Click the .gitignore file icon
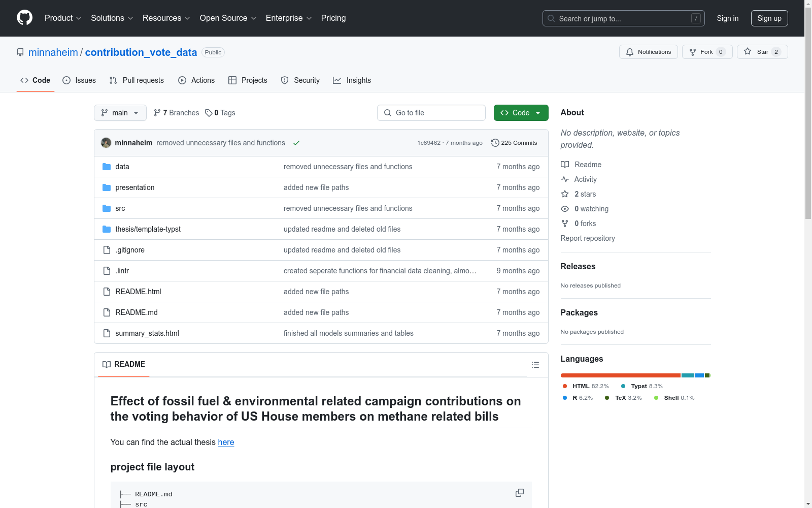 [107, 250]
